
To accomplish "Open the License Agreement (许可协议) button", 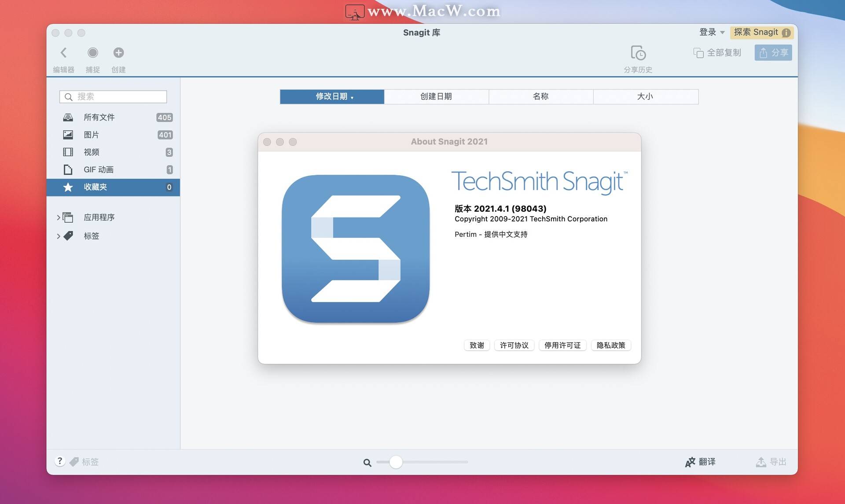I will 514,346.
